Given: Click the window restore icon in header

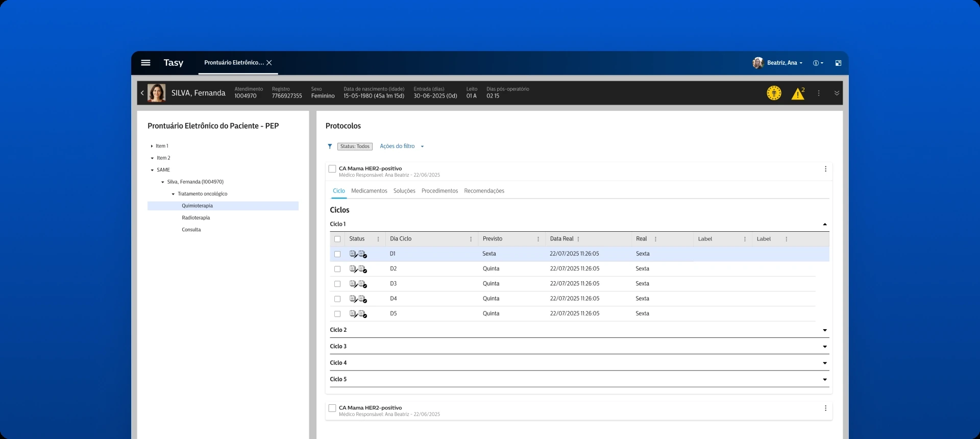Looking at the screenshot, I should point(838,63).
